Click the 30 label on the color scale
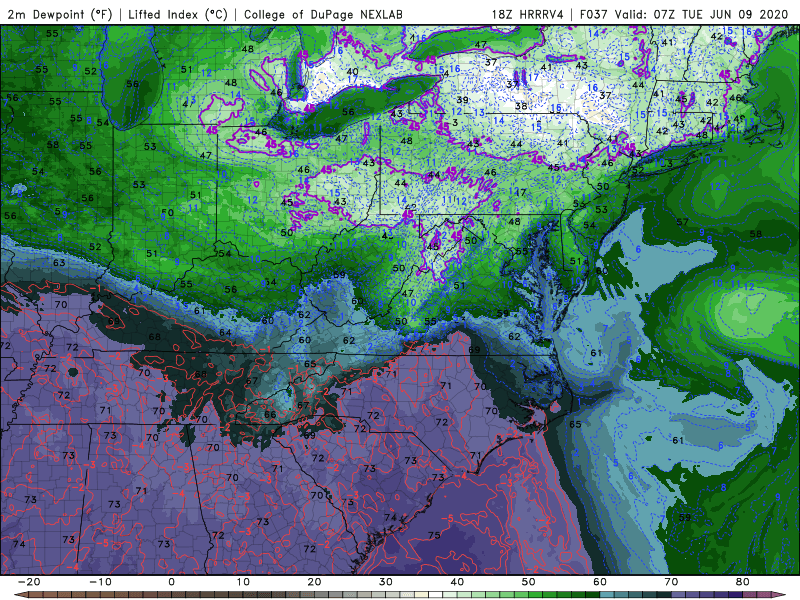 pos(386,582)
